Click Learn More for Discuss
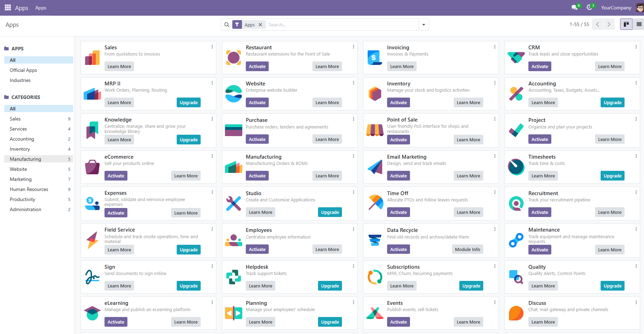Image resolution: width=644 pixels, height=334 pixels. (x=543, y=322)
